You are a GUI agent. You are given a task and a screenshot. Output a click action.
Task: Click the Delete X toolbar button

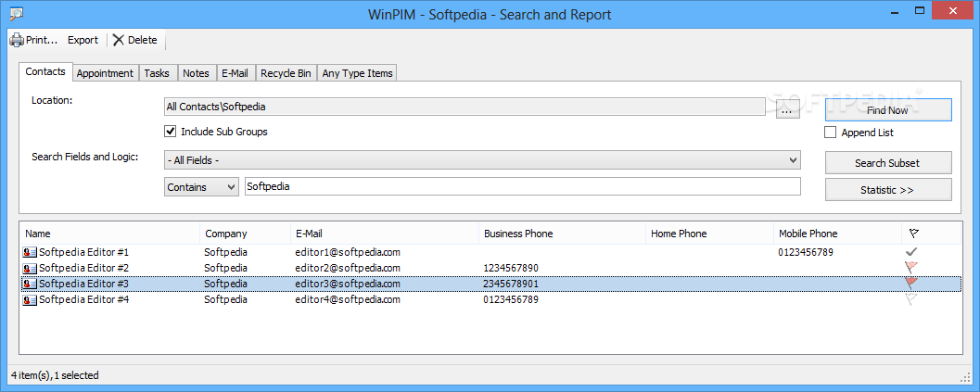click(x=135, y=40)
